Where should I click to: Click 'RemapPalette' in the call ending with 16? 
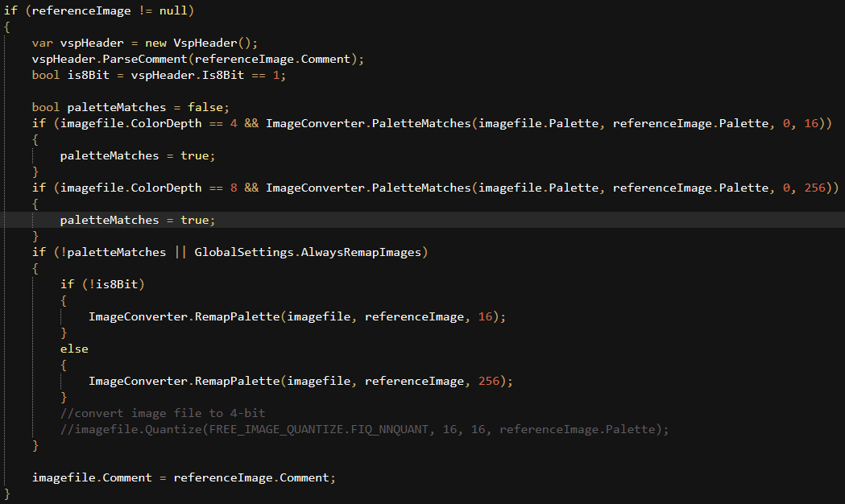[x=237, y=316]
